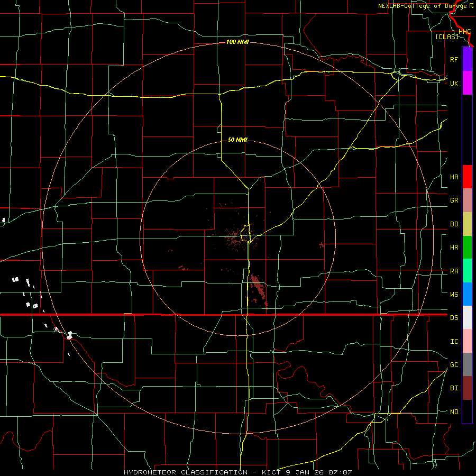The image size is (476, 476).
Task: Click the 100 NMI range ring label
Action: (237, 42)
